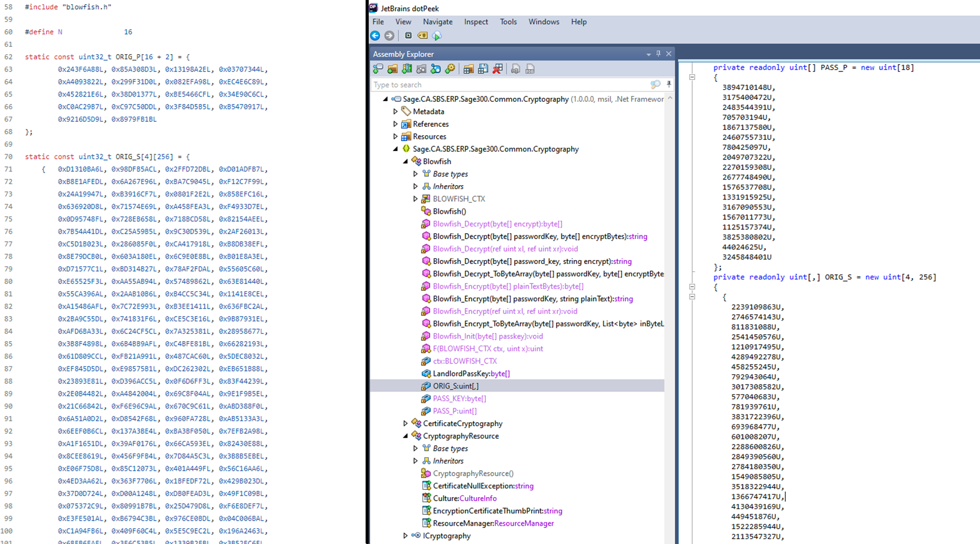
Task: Collapse the PASS_P array code block
Action: [692, 77]
